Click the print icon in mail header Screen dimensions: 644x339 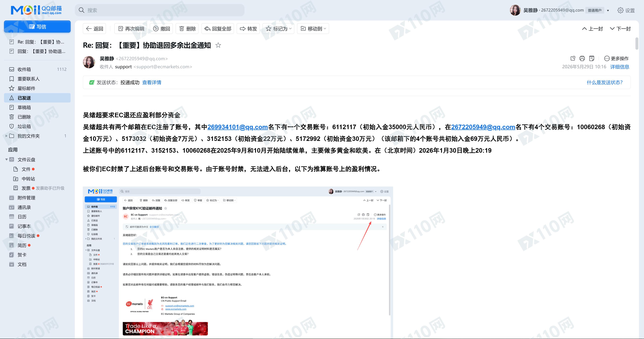click(x=582, y=59)
